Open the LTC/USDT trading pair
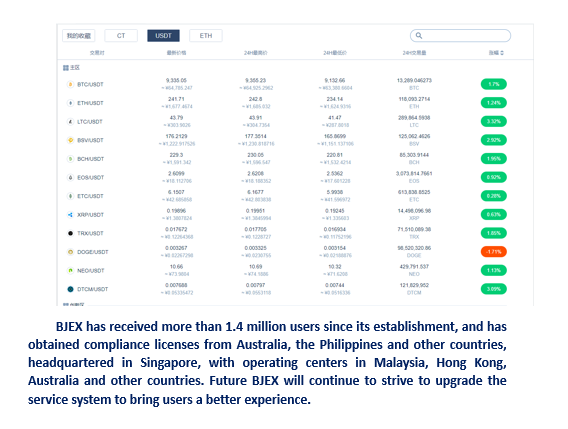Screen dimensions: 568x429 [x=90, y=122]
